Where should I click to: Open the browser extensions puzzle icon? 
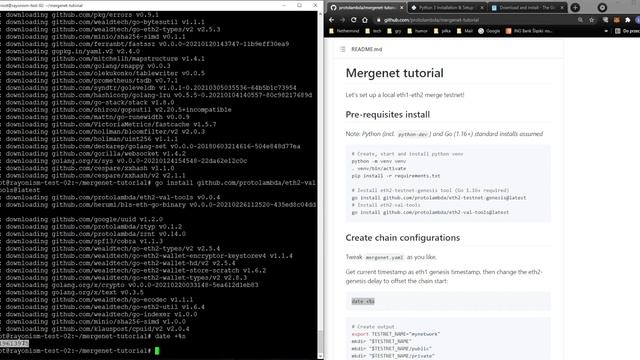click(x=627, y=20)
